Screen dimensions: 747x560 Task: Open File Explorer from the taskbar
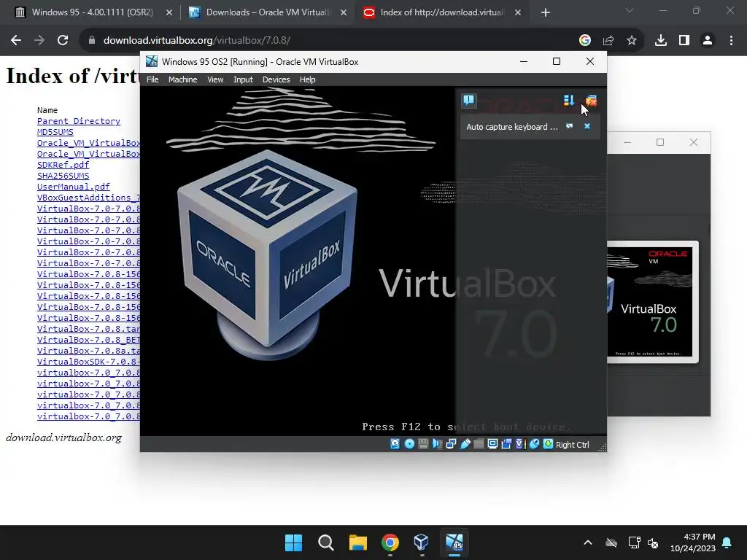[x=357, y=542]
